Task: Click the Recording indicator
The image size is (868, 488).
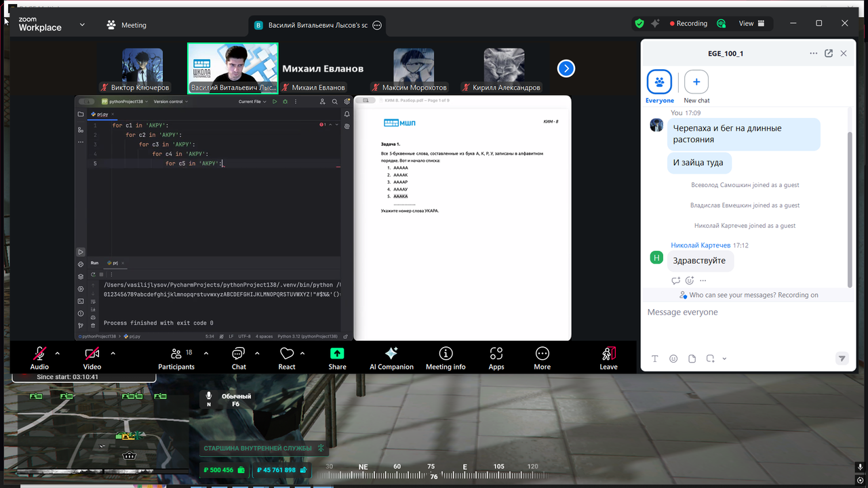Action: coord(688,23)
